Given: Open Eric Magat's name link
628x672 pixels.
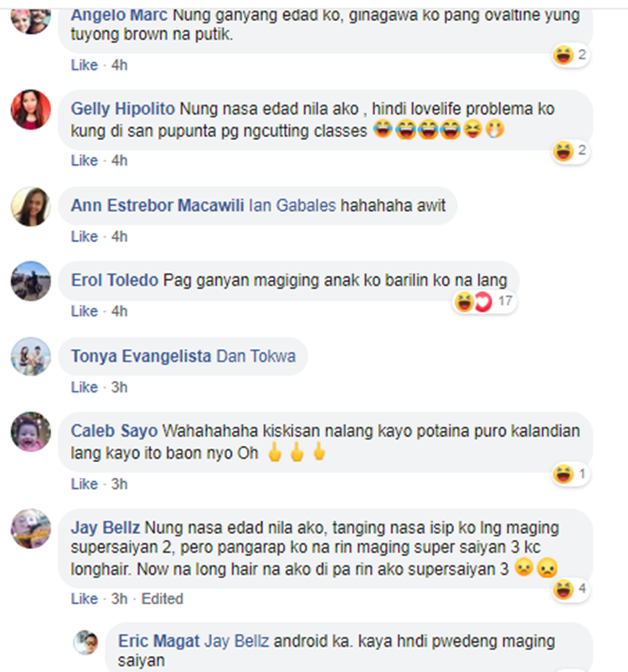Looking at the screenshot, I should (x=158, y=642).
